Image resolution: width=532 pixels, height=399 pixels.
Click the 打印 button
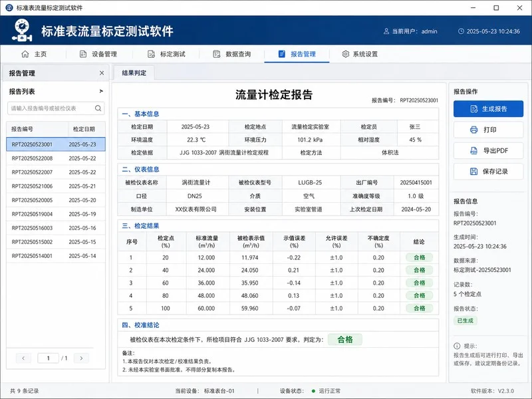coord(488,130)
